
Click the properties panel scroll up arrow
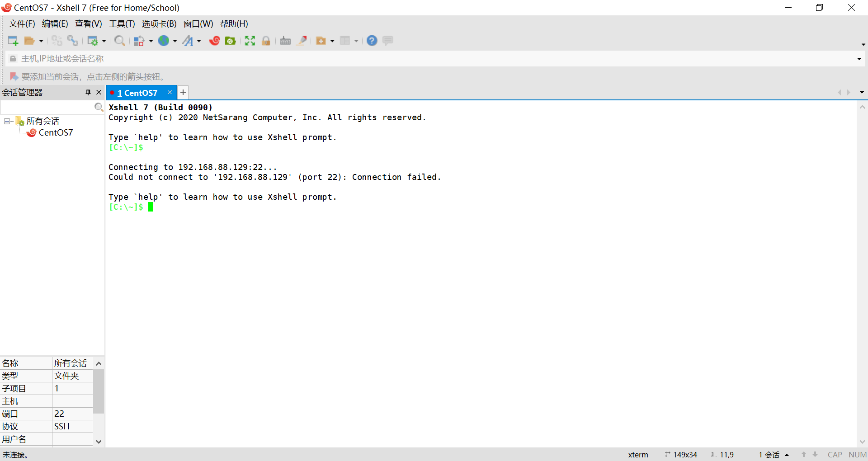pyautogui.click(x=99, y=363)
